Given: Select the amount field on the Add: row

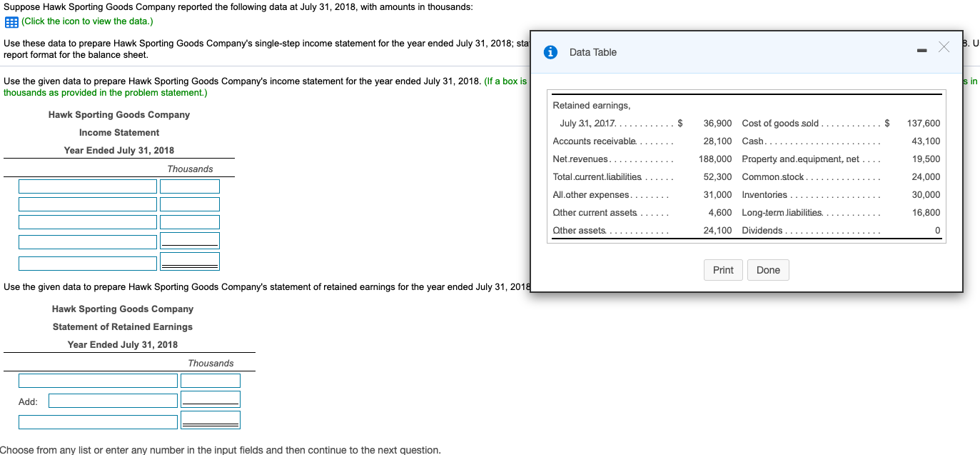Looking at the screenshot, I should point(211,399).
